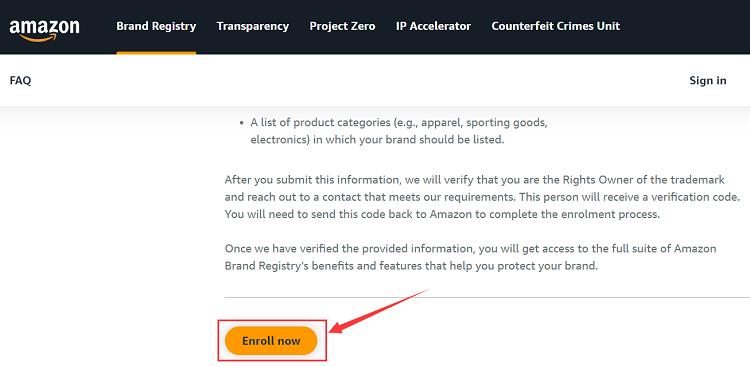Screen dimensions: 750x366
Task: Switch to the Transparency tab
Action: [x=253, y=26]
